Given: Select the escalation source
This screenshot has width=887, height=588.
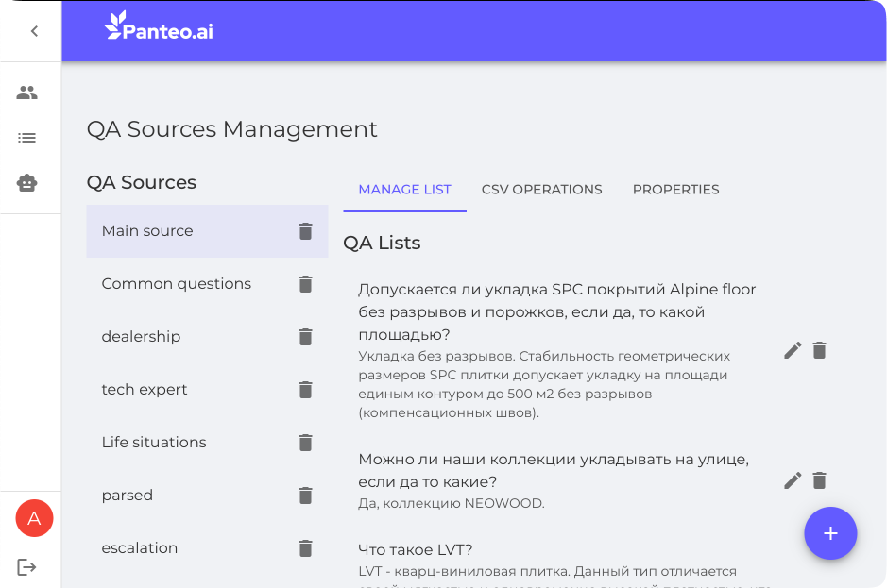Looking at the screenshot, I should click(x=140, y=548).
